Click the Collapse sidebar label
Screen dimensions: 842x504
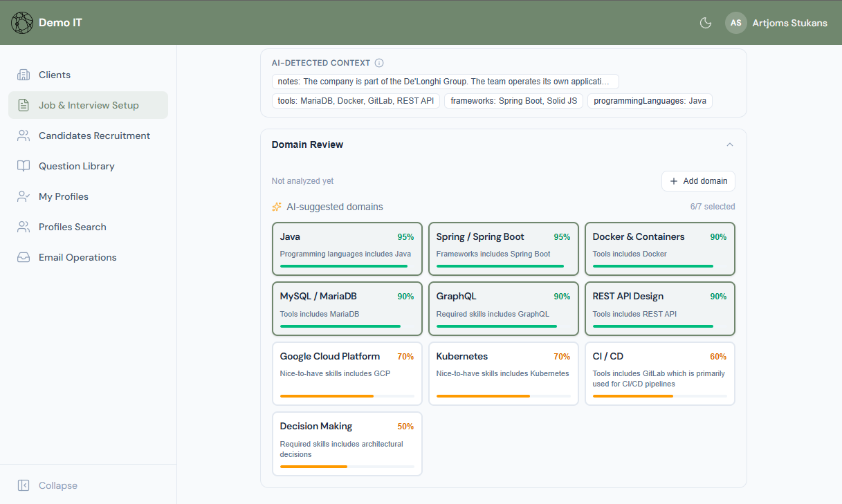point(58,485)
